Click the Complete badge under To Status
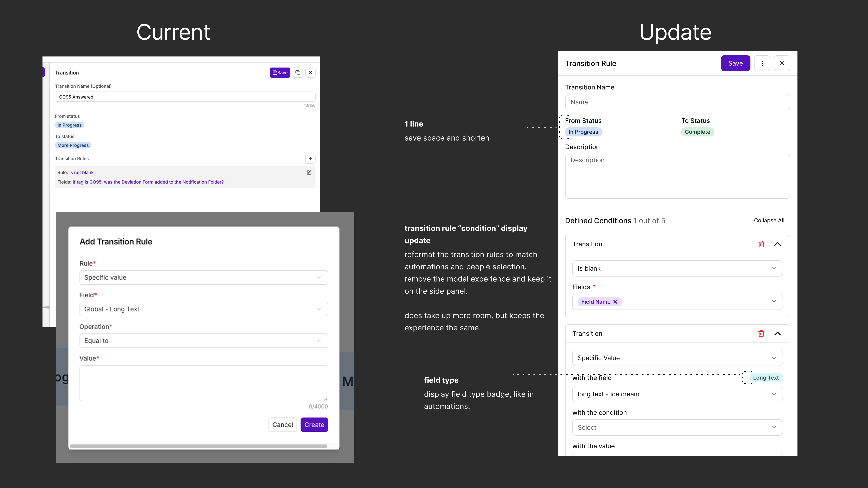 coord(698,132)
